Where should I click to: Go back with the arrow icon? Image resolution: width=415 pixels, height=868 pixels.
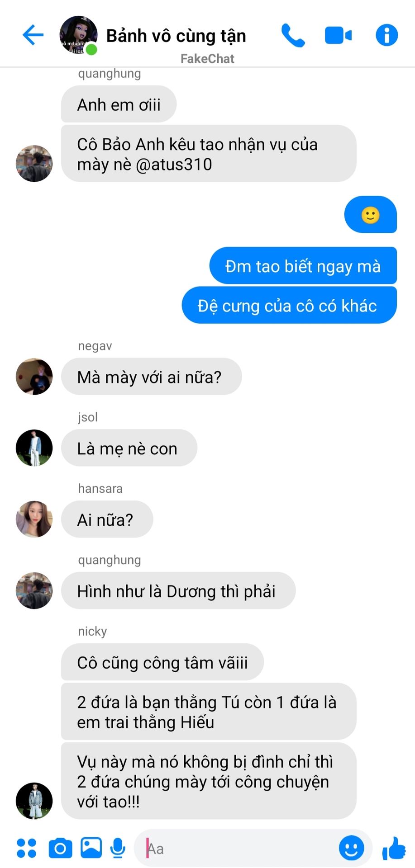33,35
